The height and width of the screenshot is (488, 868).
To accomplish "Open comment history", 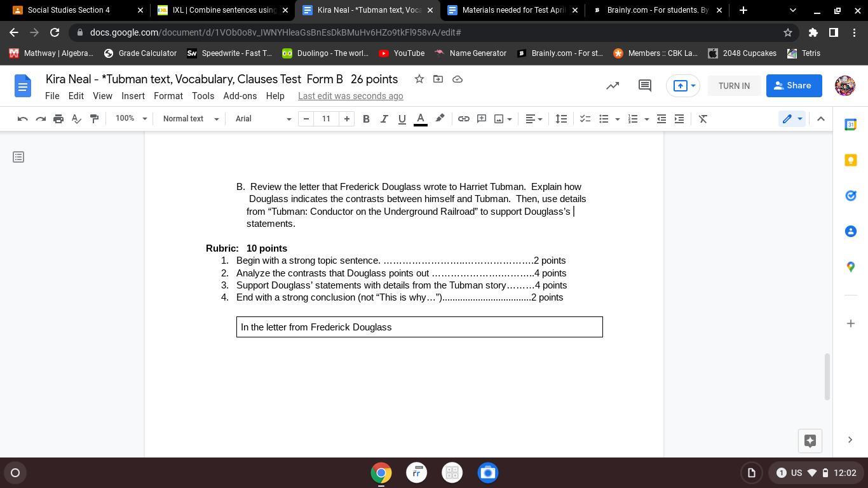I will tap(645, 86).
